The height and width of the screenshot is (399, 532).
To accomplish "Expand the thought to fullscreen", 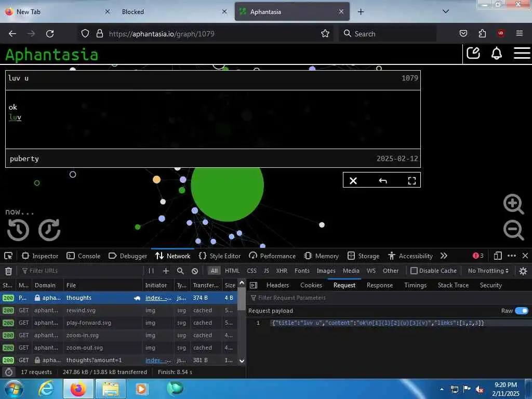I will click(412, 180).
